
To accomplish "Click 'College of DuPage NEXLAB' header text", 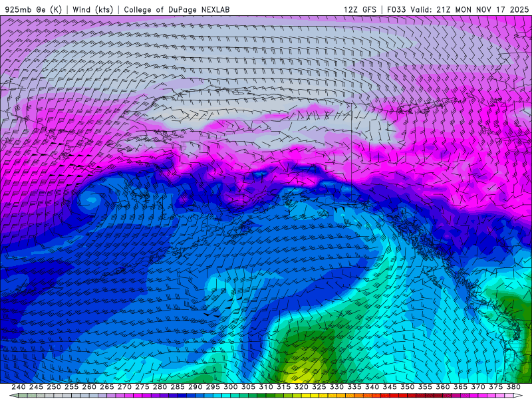I will (x=177, y=9).
